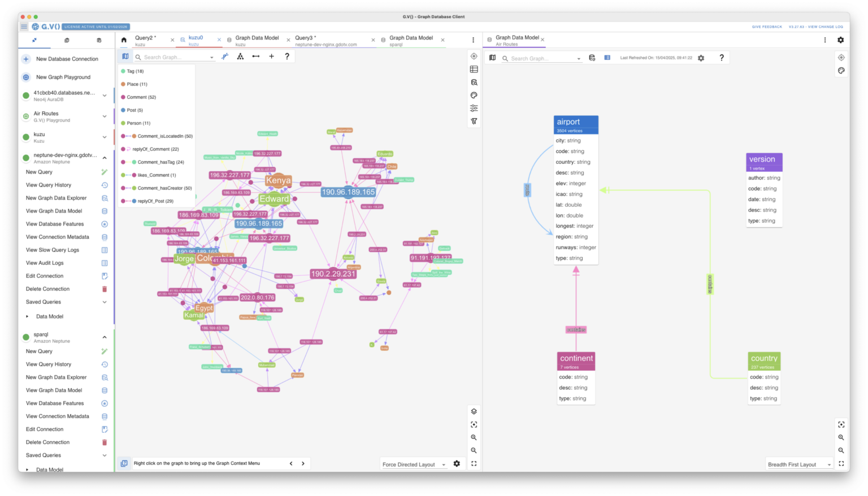Click the layers icon in left graph panel

474,412
